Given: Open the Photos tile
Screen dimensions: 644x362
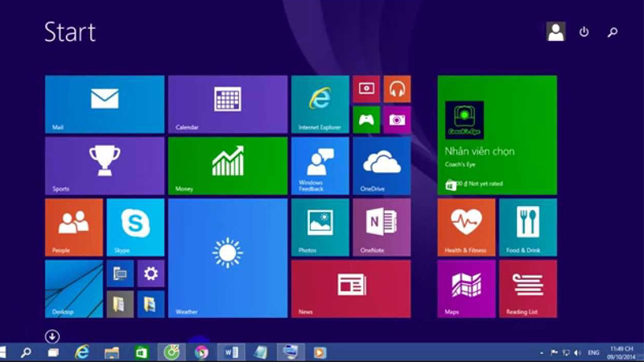Looking at the screenshot, I should (x=320, y=228).
